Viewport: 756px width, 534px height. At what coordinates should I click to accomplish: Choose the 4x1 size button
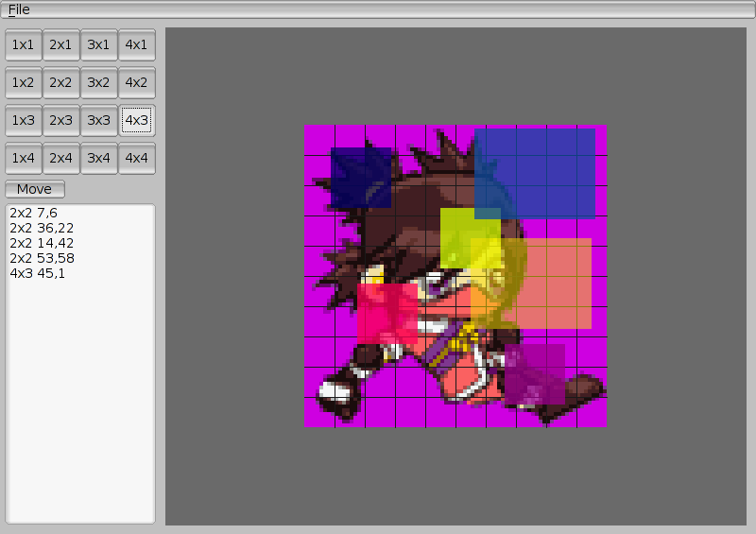coord(137,44)
